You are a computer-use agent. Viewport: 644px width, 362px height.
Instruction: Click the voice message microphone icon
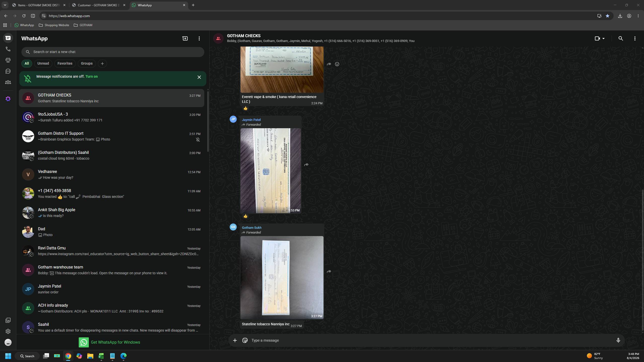tap(618, 340)
